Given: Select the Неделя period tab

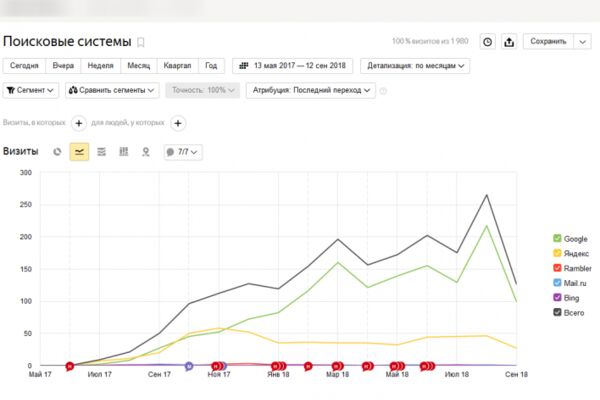Looking at the screenshot, I should (101, 66).
